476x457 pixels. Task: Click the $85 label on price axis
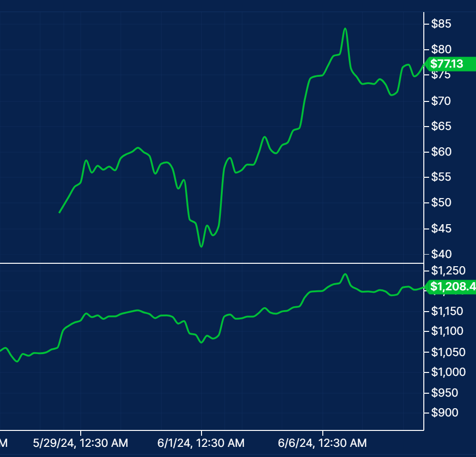(x=441, y=24)
